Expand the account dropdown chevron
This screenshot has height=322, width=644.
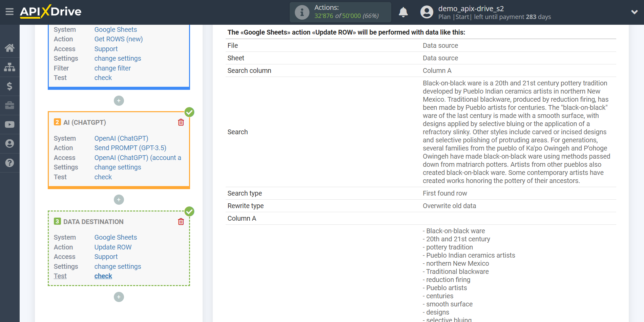pyautogui.click(x=634, y=12)
